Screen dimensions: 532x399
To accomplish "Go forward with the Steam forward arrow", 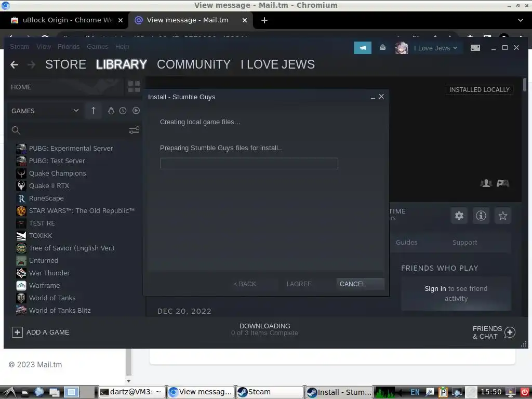I will point(31,64).
